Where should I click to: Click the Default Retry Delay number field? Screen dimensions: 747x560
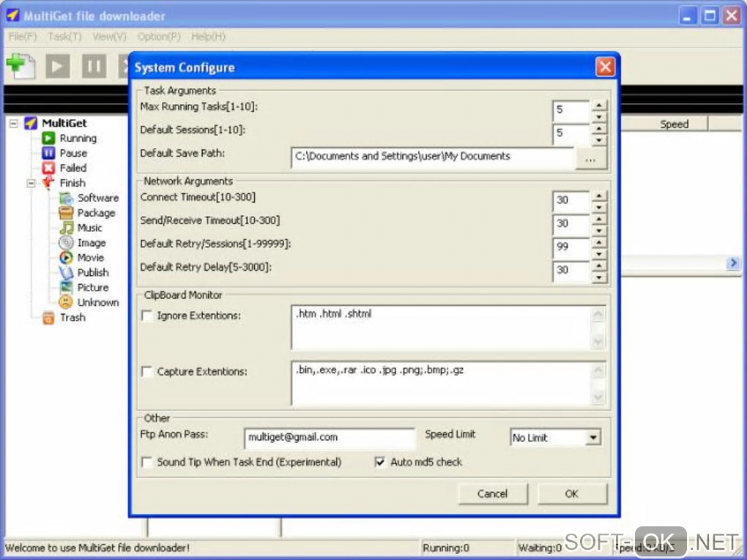click(x=571, y=272)
